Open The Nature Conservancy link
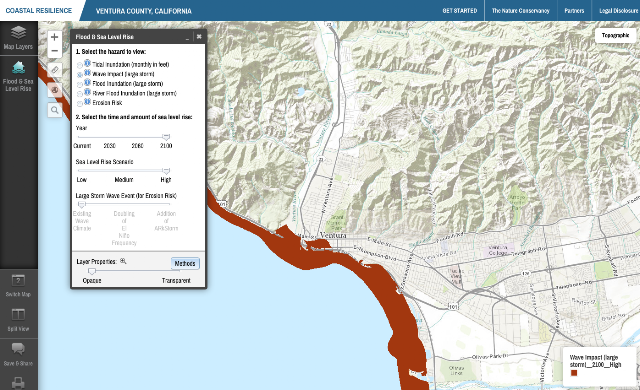The image size is (640, 390). pyautogui.click(x=520, y=11)
